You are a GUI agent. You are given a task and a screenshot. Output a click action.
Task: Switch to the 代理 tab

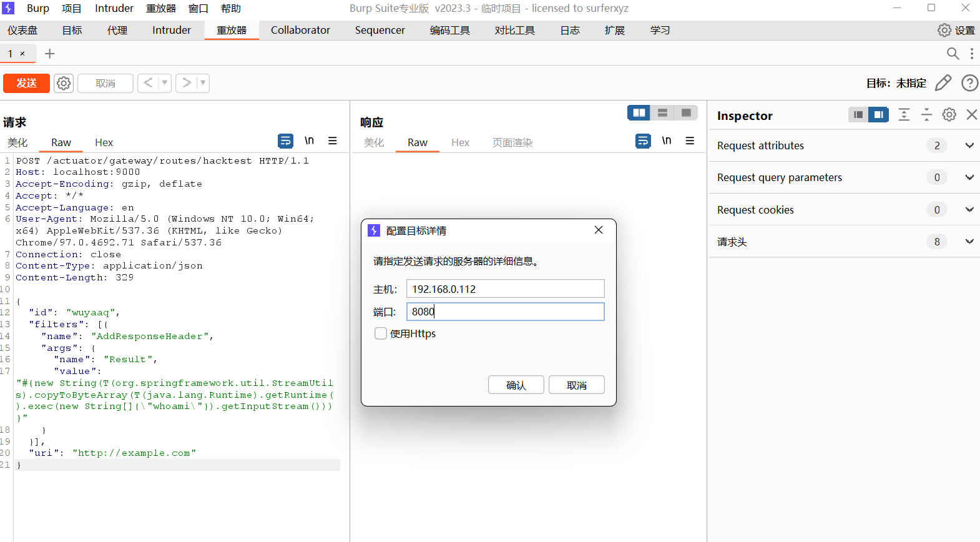117,30
